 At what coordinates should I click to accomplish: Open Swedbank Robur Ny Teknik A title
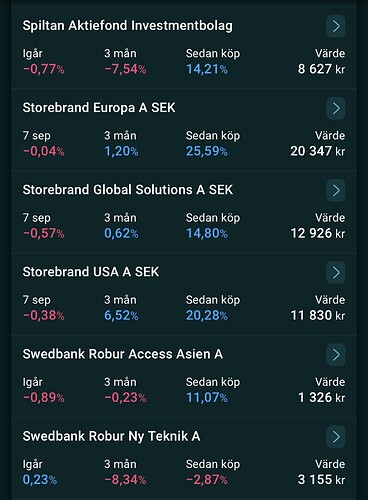[x=111, y=436]
